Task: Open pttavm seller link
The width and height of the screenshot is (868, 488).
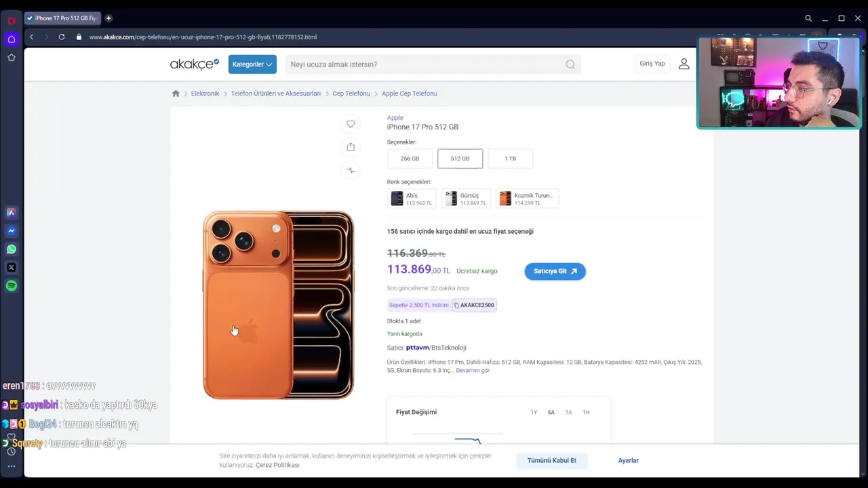Action: pyautogui.click(x=417, y=348)
